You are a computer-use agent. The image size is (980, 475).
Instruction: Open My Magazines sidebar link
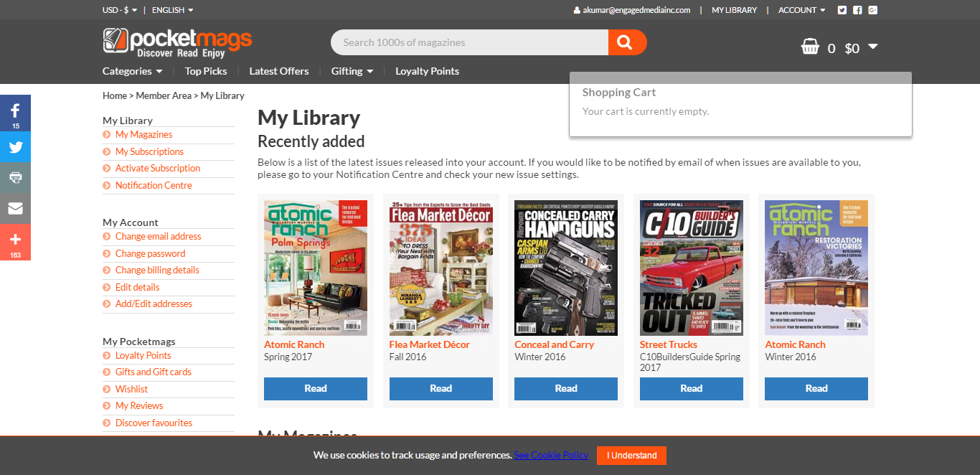[x=143, y=134]
